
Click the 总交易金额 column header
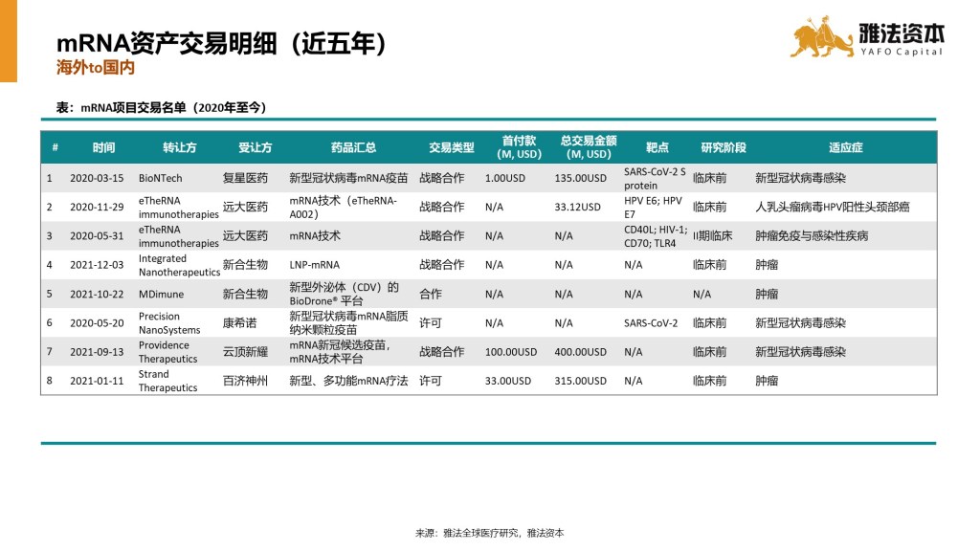[x=587, y=147]
